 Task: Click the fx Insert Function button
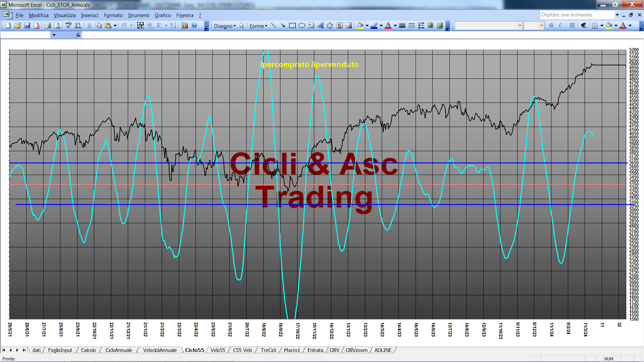click(x=78, y=35)
